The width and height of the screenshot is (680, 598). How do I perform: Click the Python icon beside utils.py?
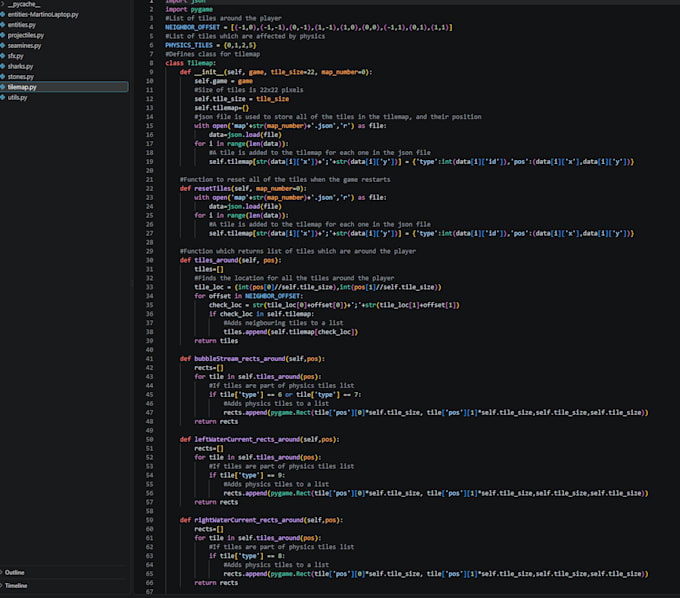(3, 98)
